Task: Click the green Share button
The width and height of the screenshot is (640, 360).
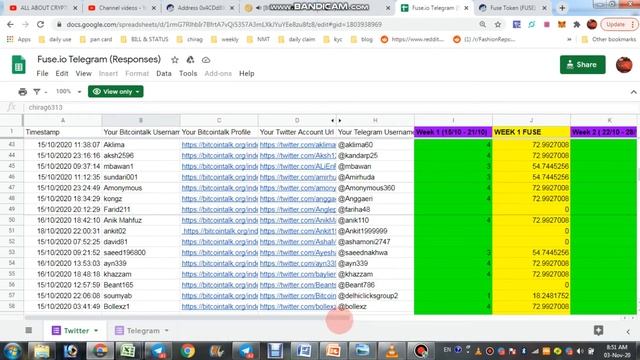Action: 582,64
